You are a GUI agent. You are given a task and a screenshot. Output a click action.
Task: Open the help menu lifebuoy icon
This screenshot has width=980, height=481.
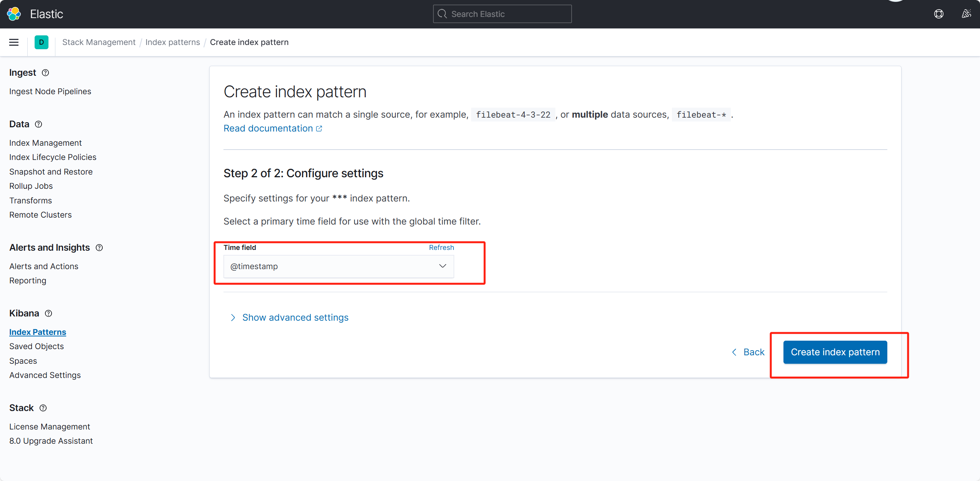[x=938, y=14]
